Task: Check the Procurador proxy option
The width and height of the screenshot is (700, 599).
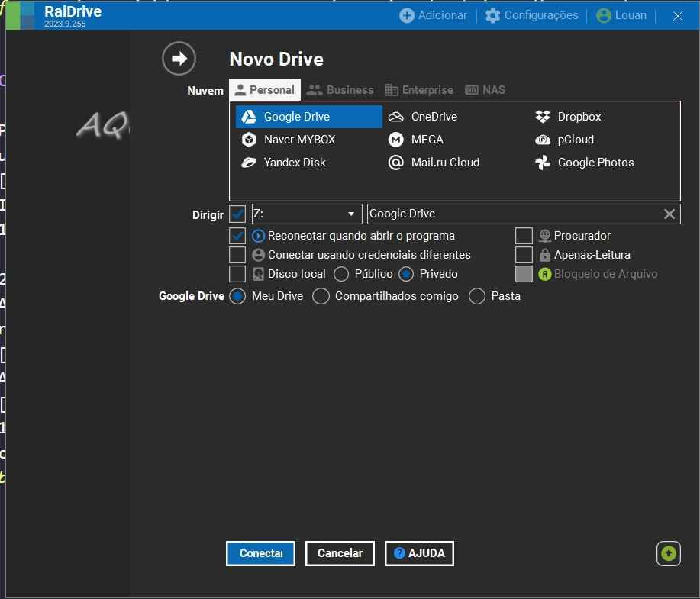Action: (524, 236)
